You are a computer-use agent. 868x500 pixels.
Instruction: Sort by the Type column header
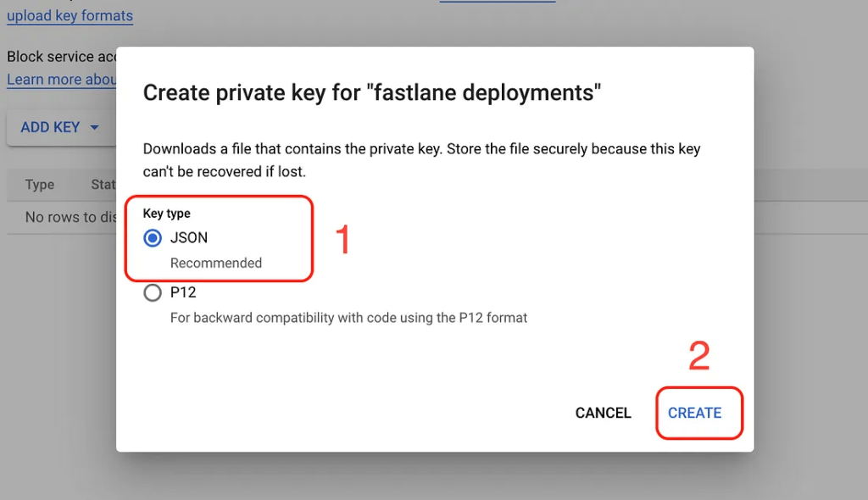pos(39,185)
